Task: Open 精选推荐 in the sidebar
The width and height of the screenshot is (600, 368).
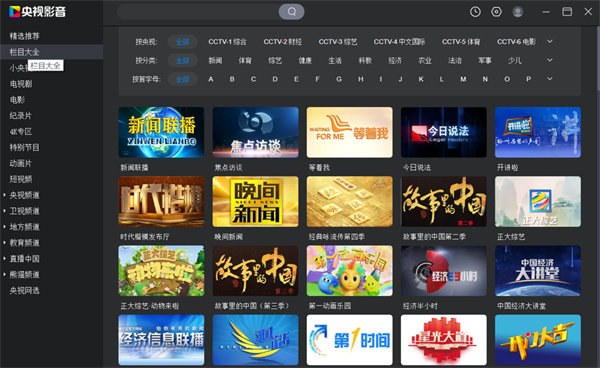Action: tap(24, 36)
